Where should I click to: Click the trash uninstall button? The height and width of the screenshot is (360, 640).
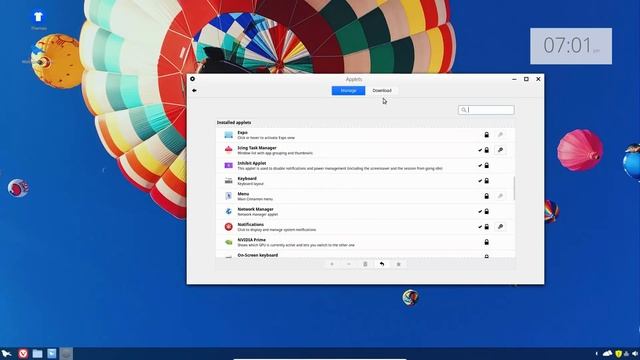click(365, 264)
